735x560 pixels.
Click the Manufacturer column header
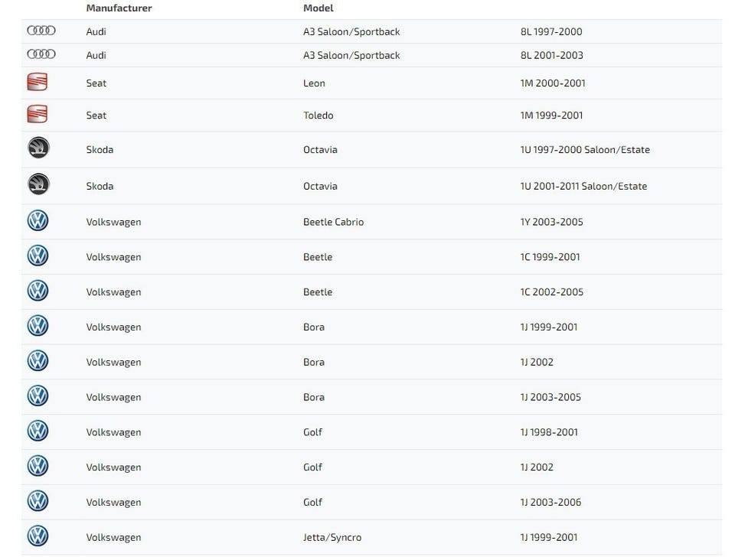pos(119,8)
